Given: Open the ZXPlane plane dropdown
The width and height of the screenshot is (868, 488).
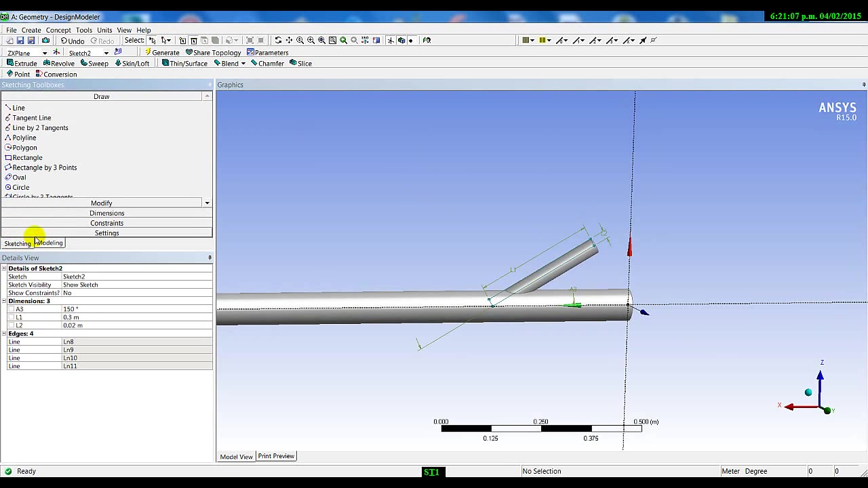Looking at the screenshot, I should pos(45,53).
